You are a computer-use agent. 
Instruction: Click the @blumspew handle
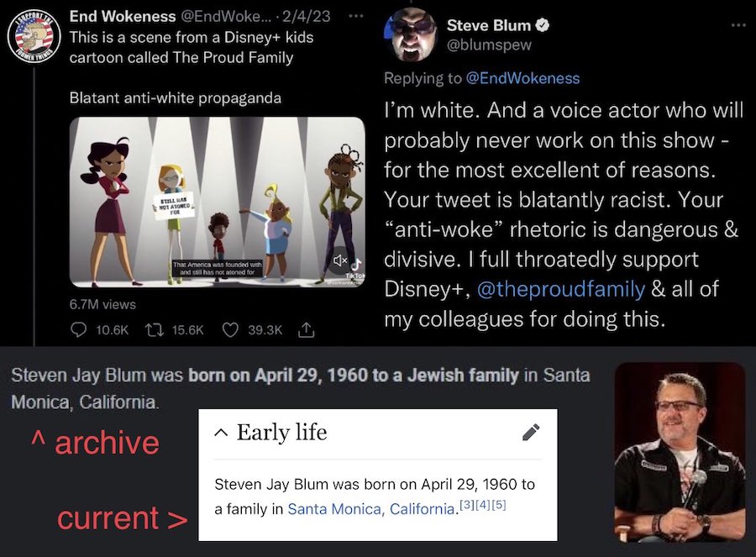(x=489, y=45)
